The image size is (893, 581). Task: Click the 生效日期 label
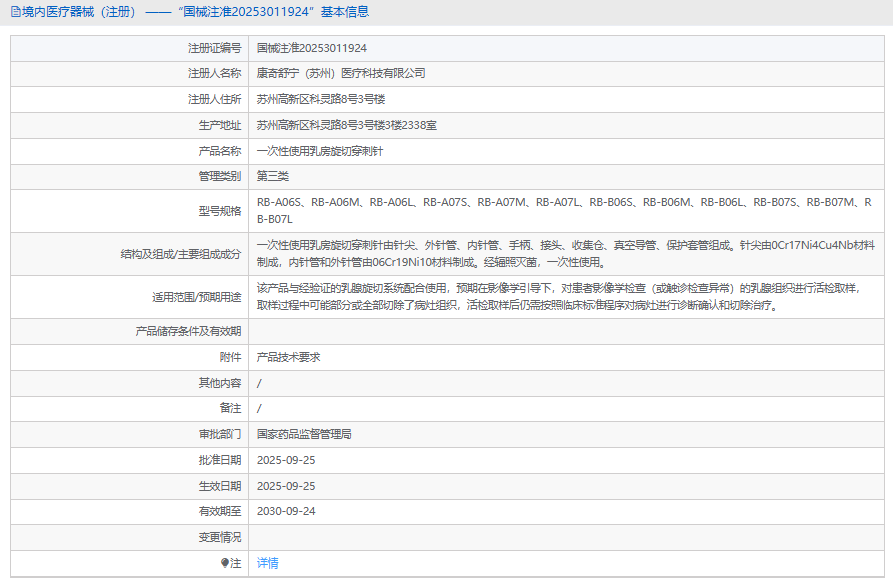tap(220, 486)
